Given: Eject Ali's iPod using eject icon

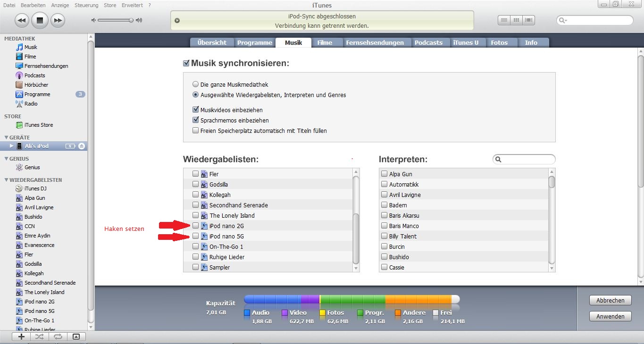Looking at the screenshot, I should click(82, 146).
